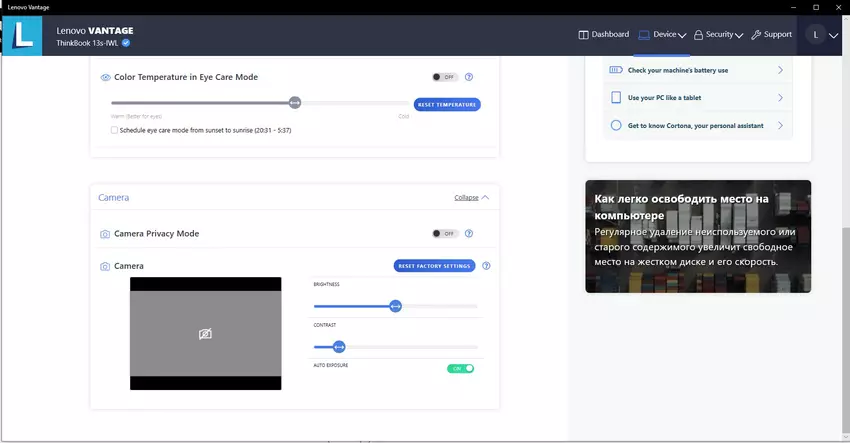Click the user profile avatar icon
The width and height of the screenshot is (850, 443).
[x=815, y=35]
